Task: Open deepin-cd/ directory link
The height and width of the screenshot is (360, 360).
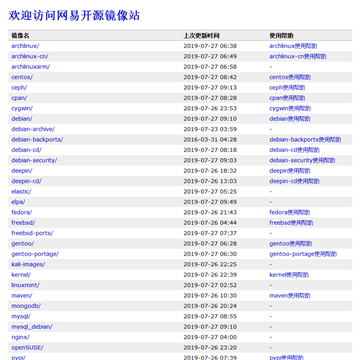Action: (x=27, y=181)
